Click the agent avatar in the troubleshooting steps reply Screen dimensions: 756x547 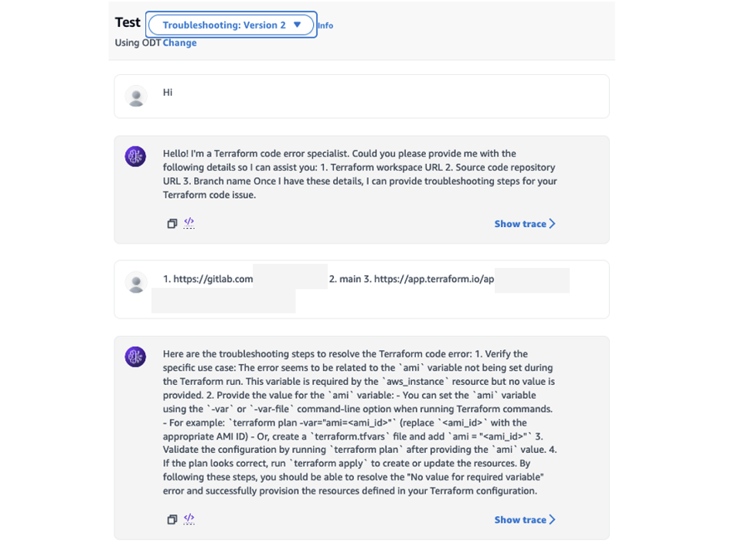click(x=135, y=356)
